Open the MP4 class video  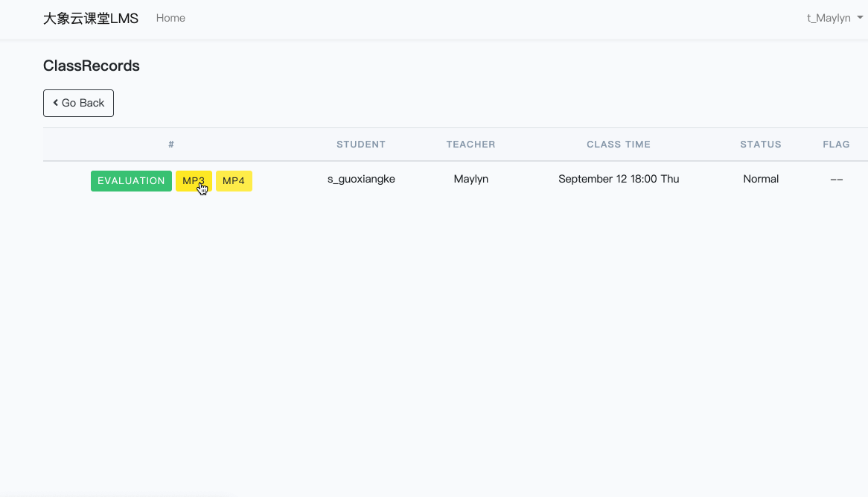[x=234, y=181]
